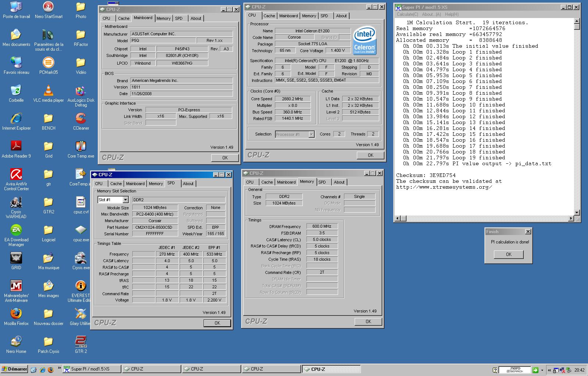Launch Nero StartSmart desktop icon
The image size is (588, 376).
click(x=49, y=10)
